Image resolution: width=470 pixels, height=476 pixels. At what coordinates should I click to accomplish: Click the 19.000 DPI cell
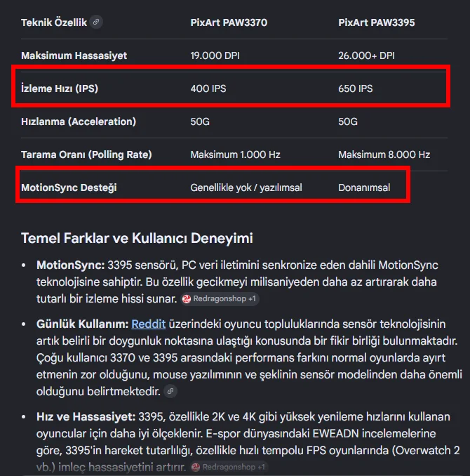(x=215, y=55)
